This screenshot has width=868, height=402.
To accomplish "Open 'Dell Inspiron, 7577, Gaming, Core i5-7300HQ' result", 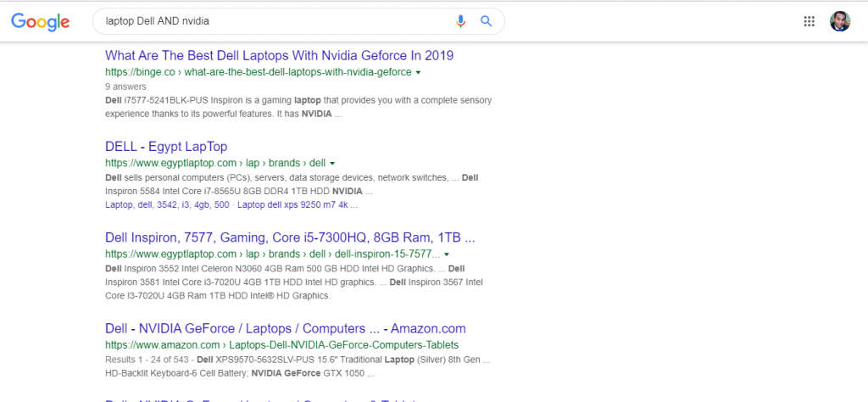I will coord(290,237).
